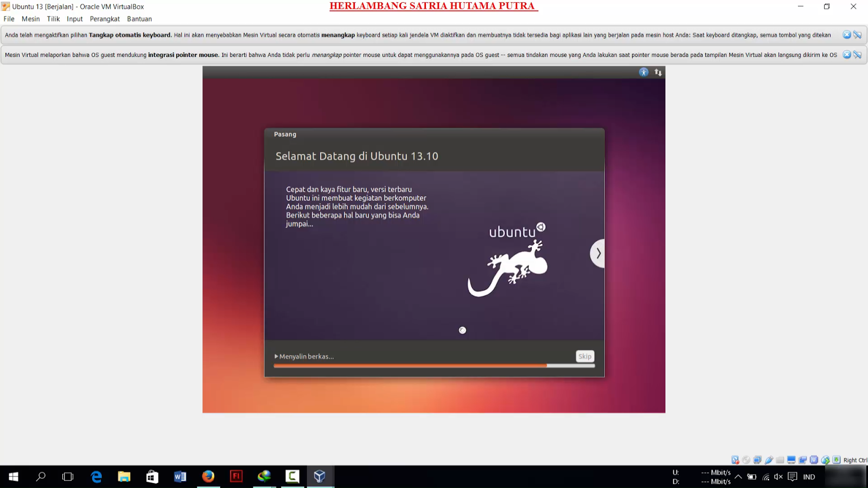This screenshot has height=488, width=868.
Task: Click the USB devices status icon
Action: pos(769,460)
